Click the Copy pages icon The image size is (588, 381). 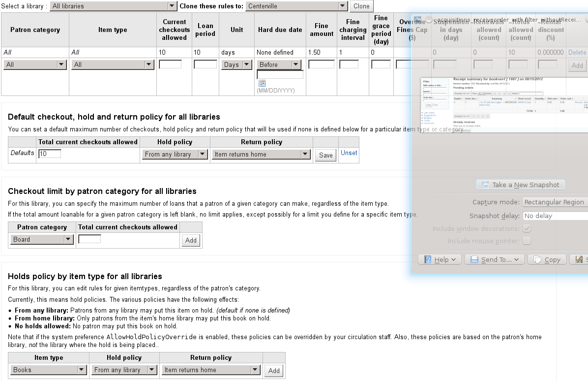coord(537,259)
